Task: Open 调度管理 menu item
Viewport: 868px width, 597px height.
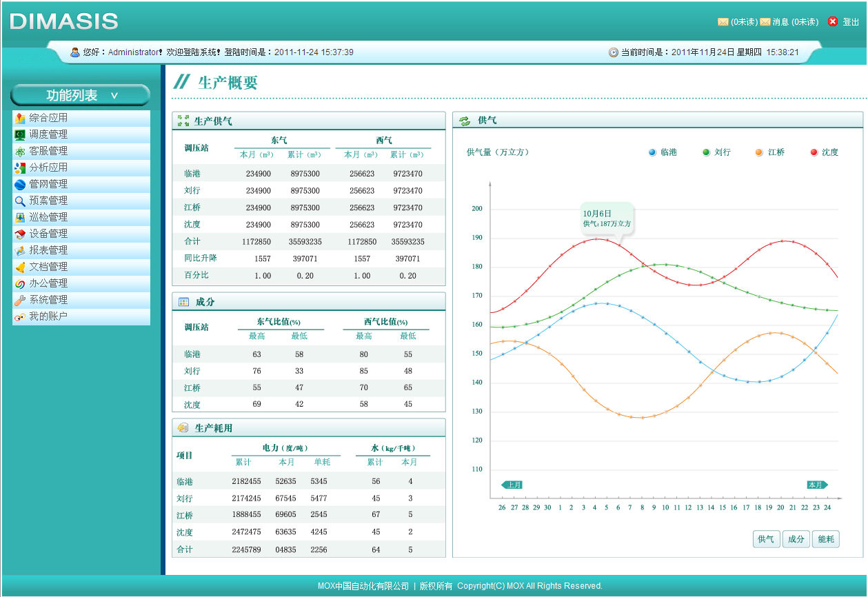Action: tap(81, 134)
